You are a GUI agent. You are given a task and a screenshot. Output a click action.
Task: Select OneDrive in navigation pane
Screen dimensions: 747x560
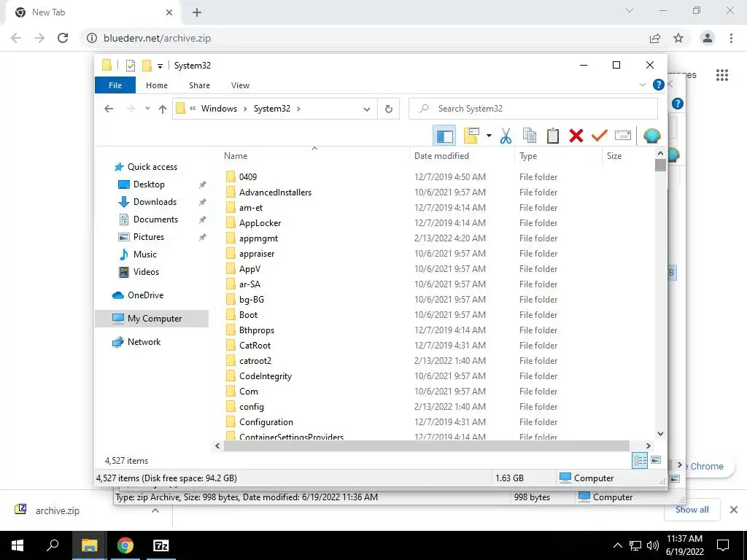tap(145, 295)
